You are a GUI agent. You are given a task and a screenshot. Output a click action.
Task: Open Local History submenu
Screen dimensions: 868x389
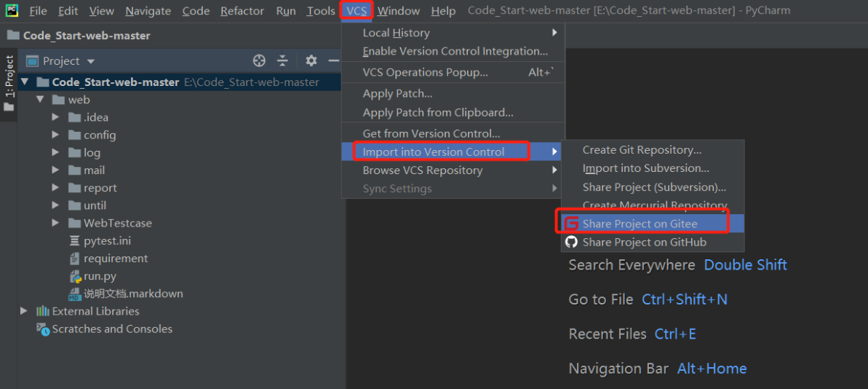click(x=453, y=33)
